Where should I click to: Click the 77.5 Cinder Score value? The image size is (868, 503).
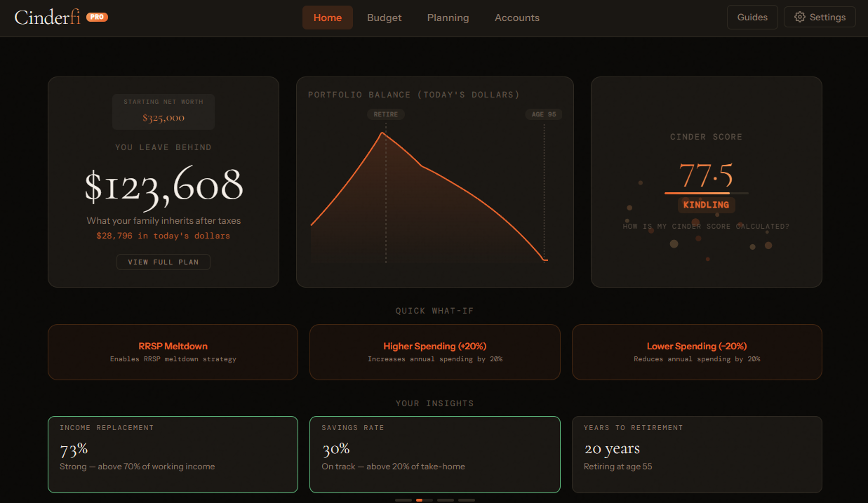(x=706, y=175)
